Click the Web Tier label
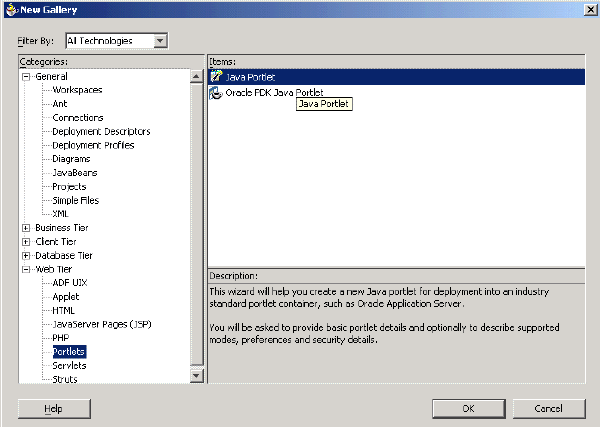Viewport: 600px width, 427px height. [54, 269]
